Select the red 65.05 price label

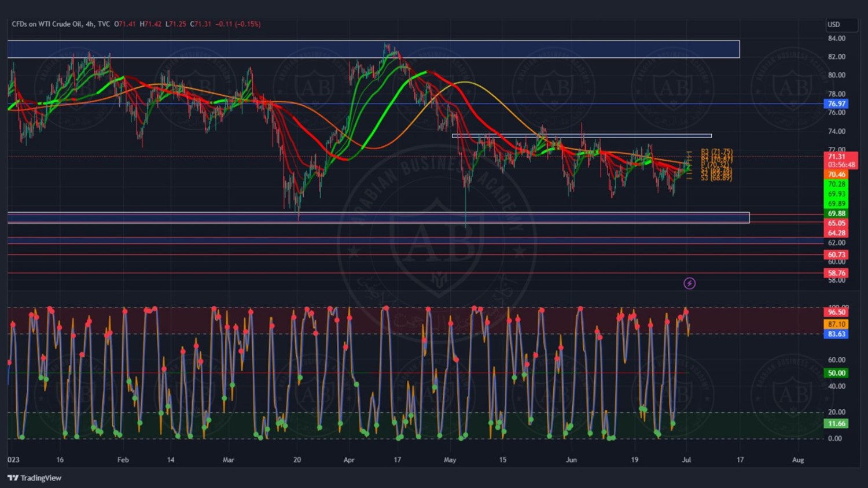click(836, 223)
